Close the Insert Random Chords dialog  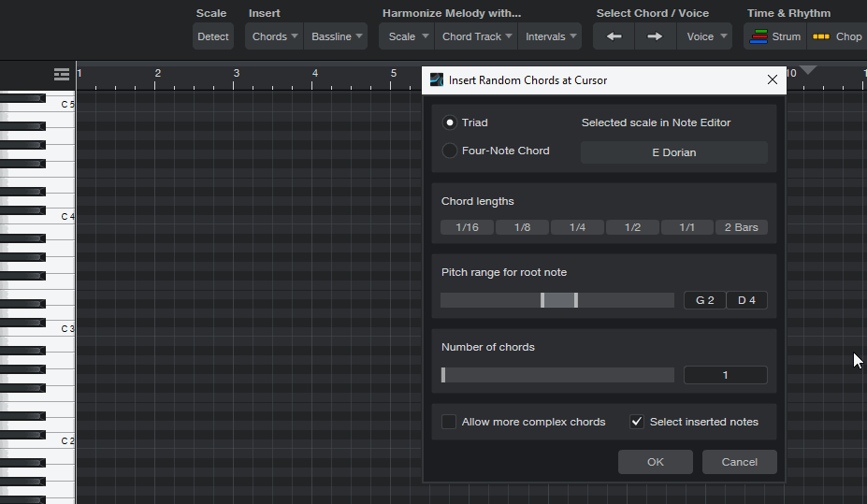click(x=773, y=80)
